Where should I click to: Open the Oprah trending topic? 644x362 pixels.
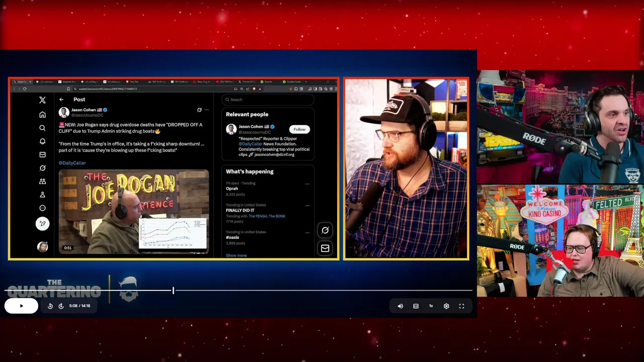(232, 189)
